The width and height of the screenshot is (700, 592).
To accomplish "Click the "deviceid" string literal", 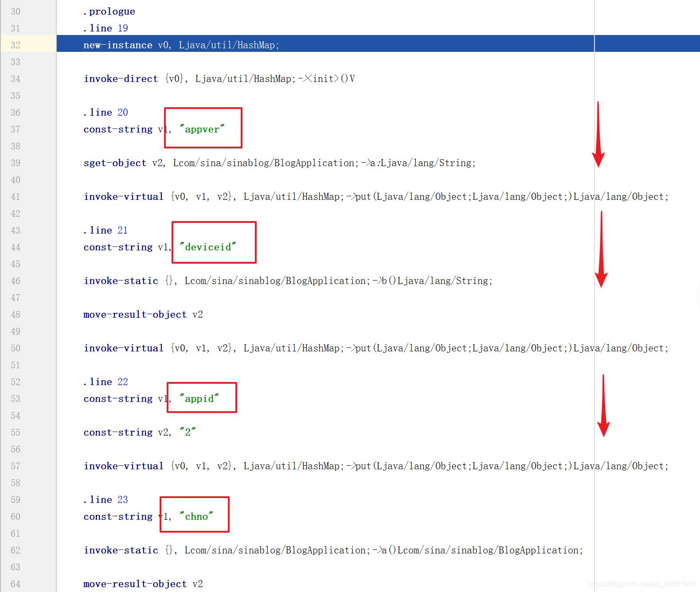I will (208, 247).
